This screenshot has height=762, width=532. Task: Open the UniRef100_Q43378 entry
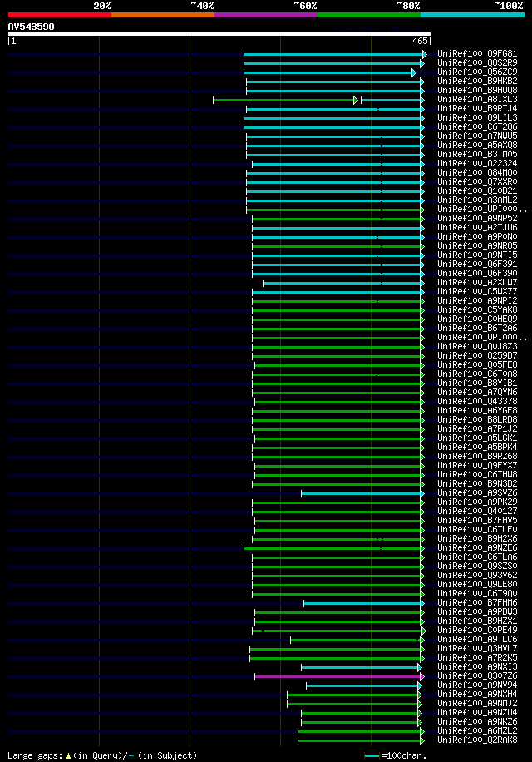click(477, 402)
